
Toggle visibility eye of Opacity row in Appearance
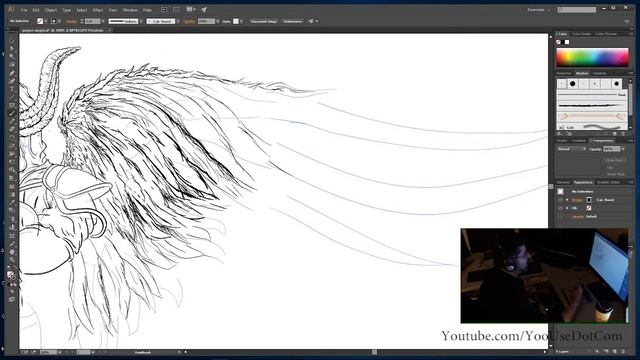pyautogui.click(x=560, y=217)
